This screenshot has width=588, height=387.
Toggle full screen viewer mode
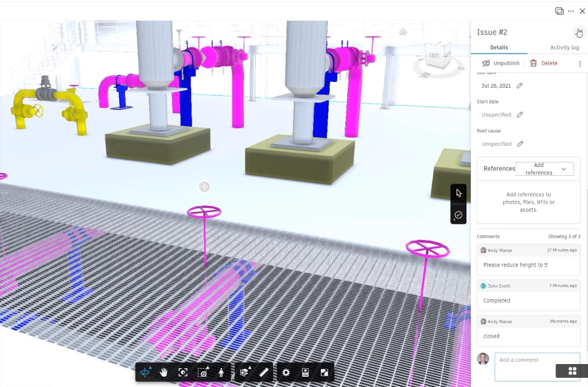coord(325,372)
